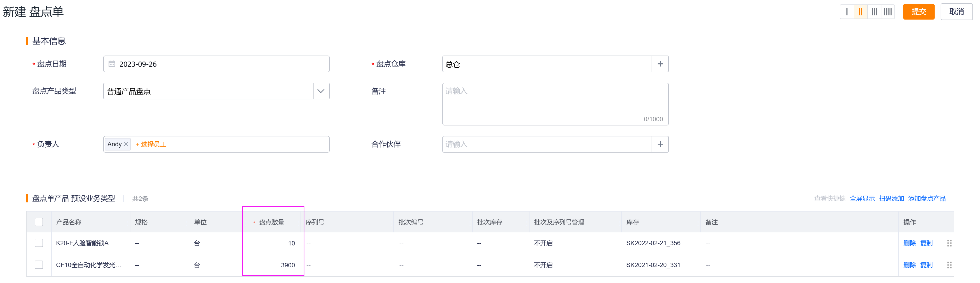
Task: Open 添加盘点产品 link
Action: click(x=927, y=198)
